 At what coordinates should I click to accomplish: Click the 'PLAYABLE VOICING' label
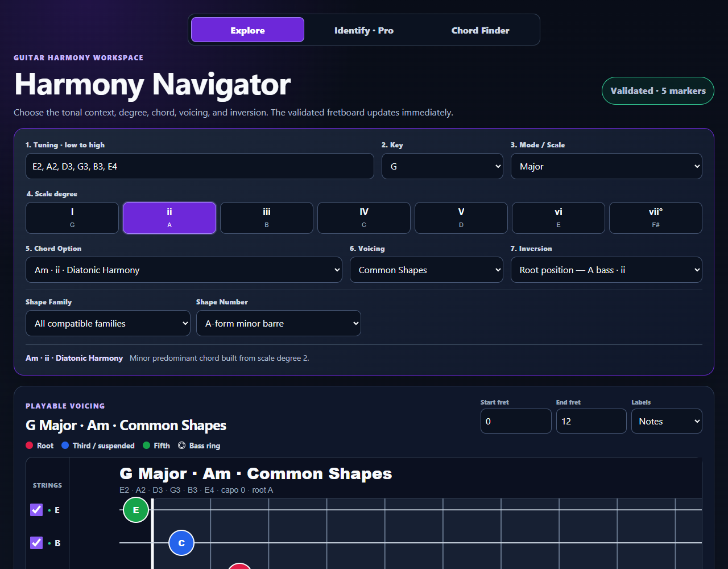pos(65,406)
